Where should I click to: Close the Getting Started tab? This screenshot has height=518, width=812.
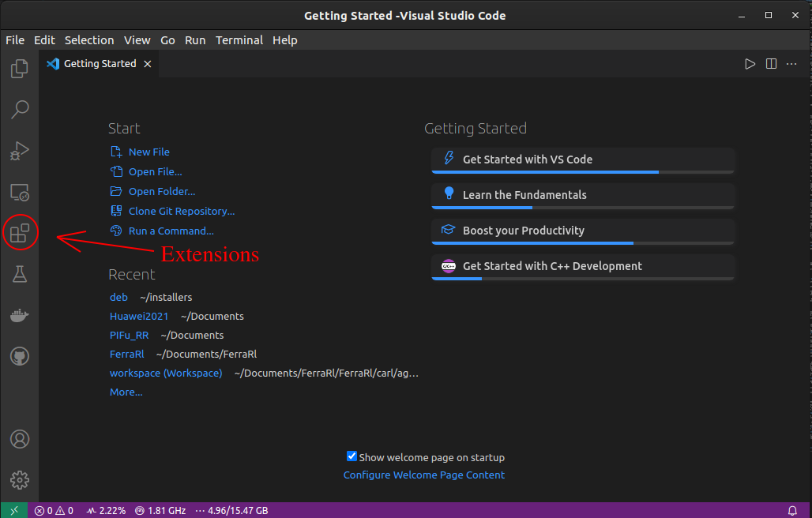148,64
